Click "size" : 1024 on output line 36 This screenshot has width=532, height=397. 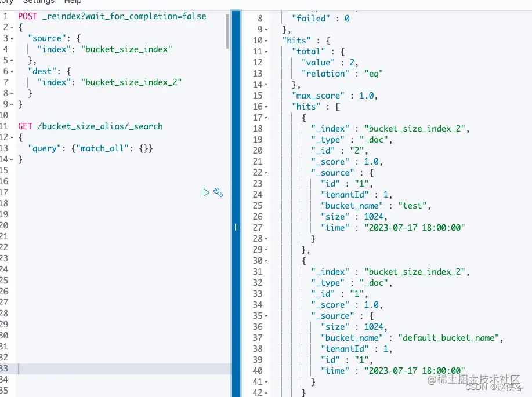[x=354, y=327]
